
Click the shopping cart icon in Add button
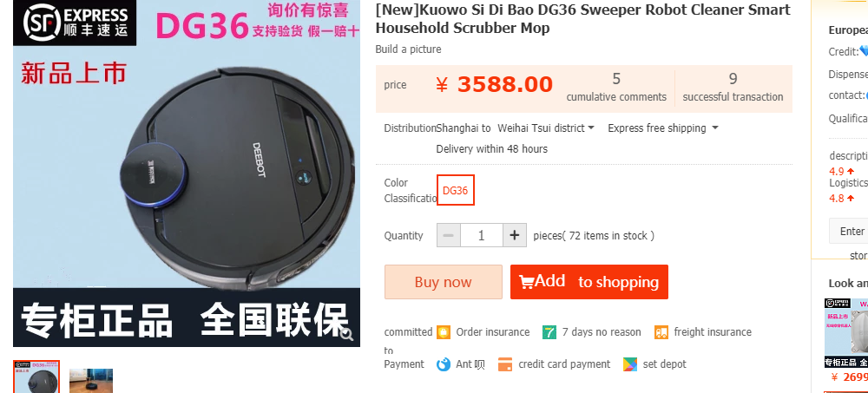[x=527, y=281]
